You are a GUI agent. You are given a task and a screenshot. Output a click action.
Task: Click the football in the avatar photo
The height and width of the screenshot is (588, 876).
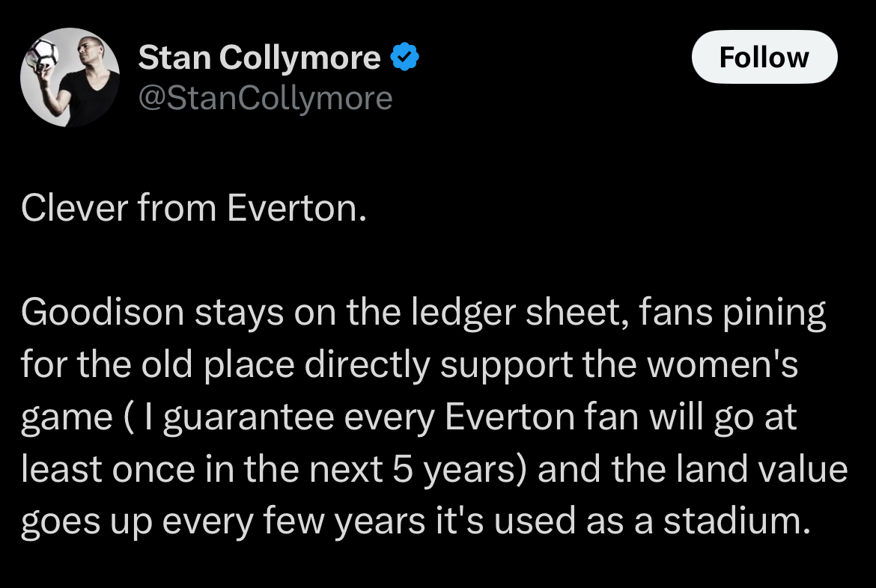[42, 54]
